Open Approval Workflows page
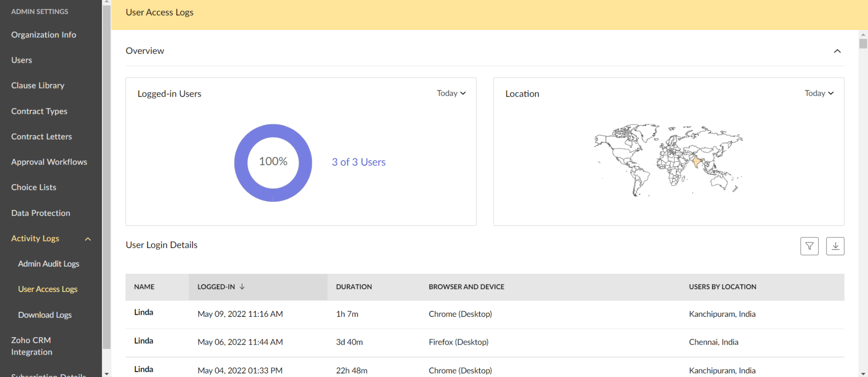868x377 pixels. coord(49,162)
